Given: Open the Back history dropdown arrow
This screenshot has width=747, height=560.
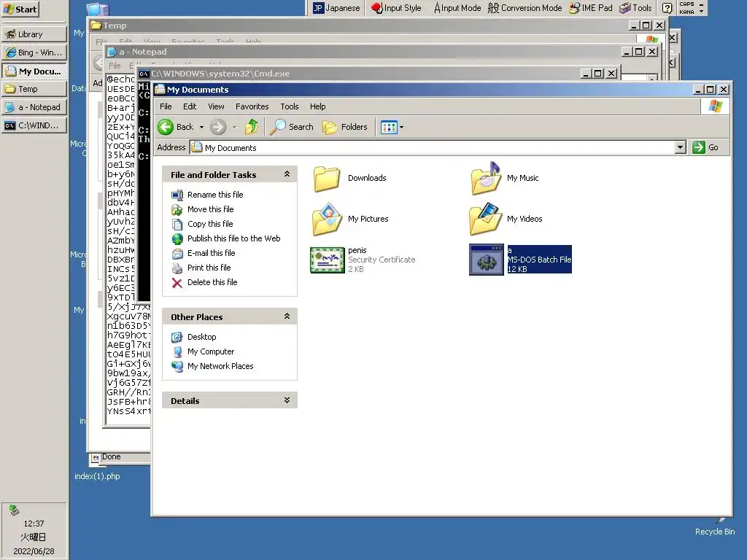Looking at the screenshot, I should tap(201, 127).
